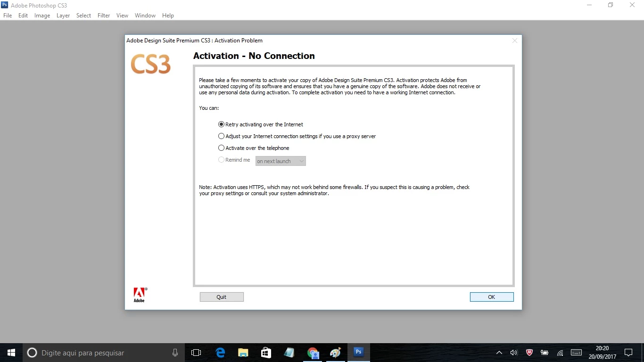Restore down the Photoshop window
644x362 pixels.
coord(611,5)
